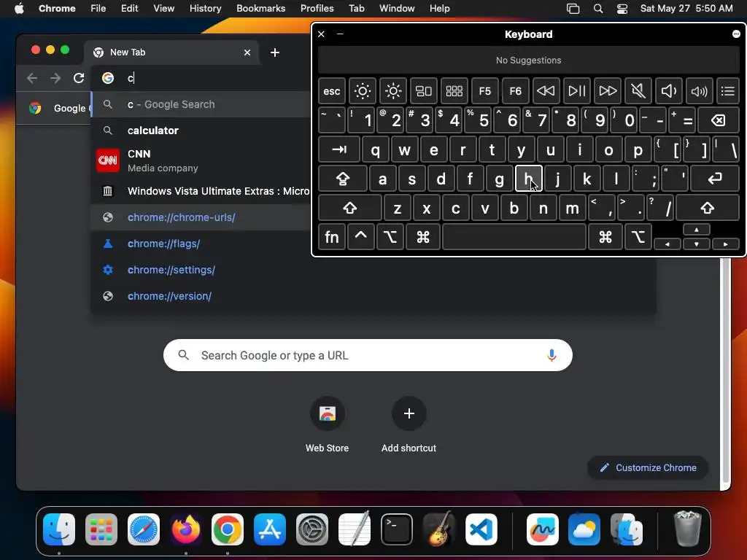Image resolution: width=747 pixels, height=560 pixels.
Task: Open the View menu
Action: tap(163, 8)
